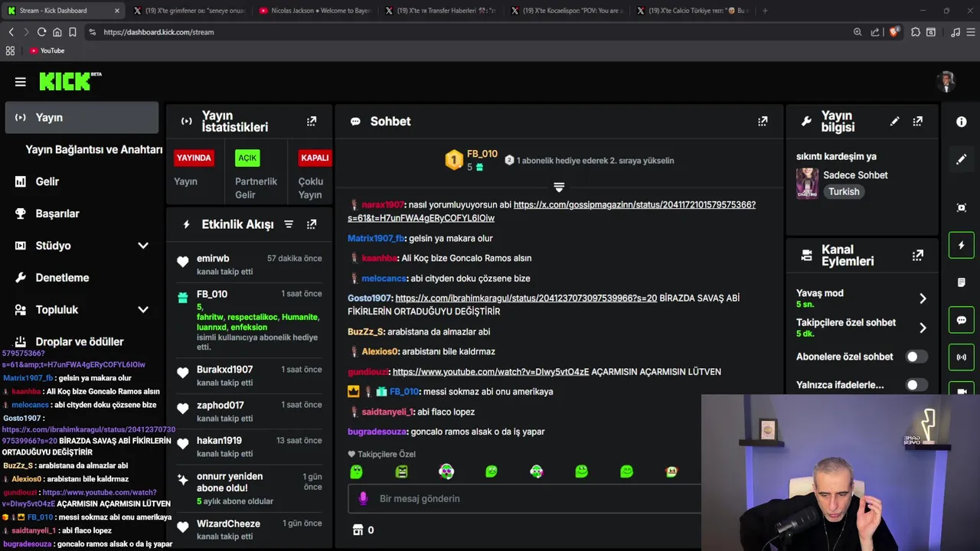The image size is (980, 551).
Task: Open the browser extensions puzzle icon
Action: point(916,32)
